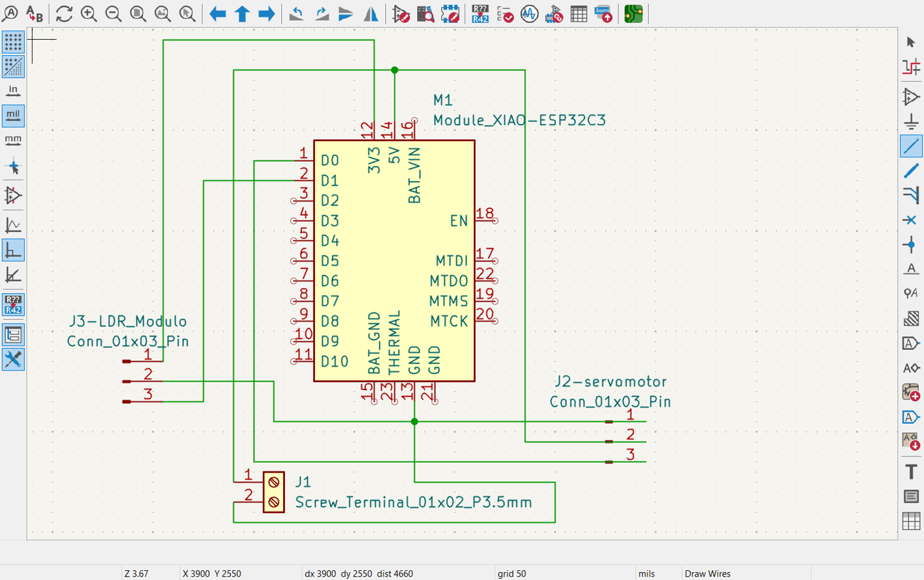Enable the full-window crosshair cursor
The width and height of the screenshot is (924, 580).
coord(14,166)
